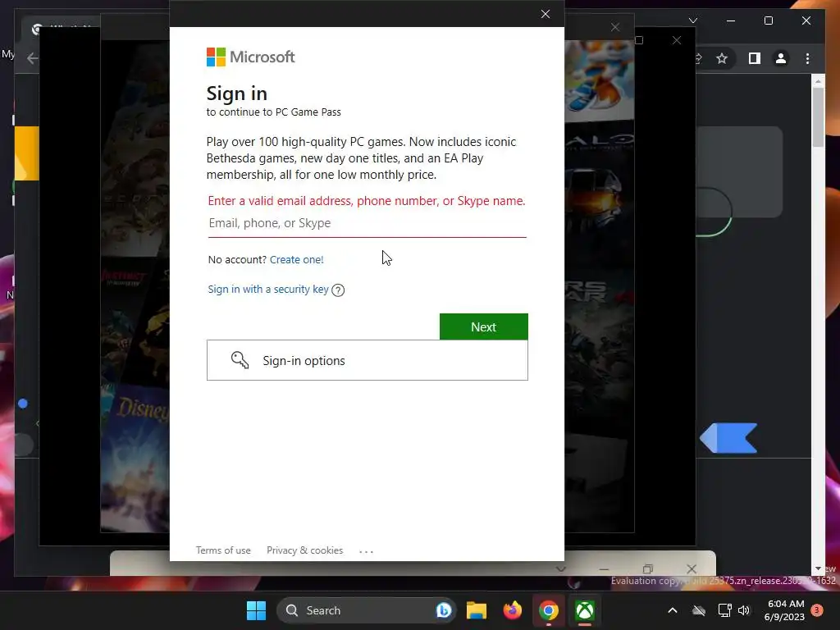Viewport: 840px width, 630px height.
Task: Click the OneDrive cloud tray icon
Action: tap(699, 610)
